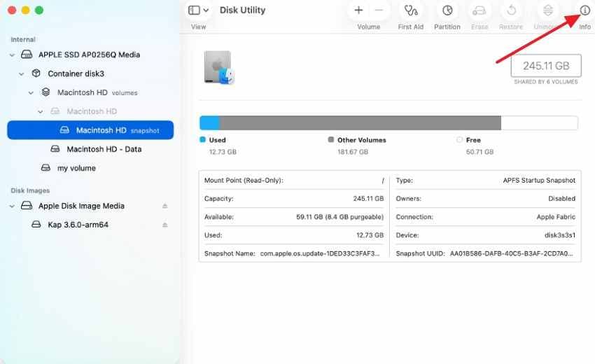The image size is (595, 364).
Task: Click the Internal sidebar section header
Action: pos(23,39)
